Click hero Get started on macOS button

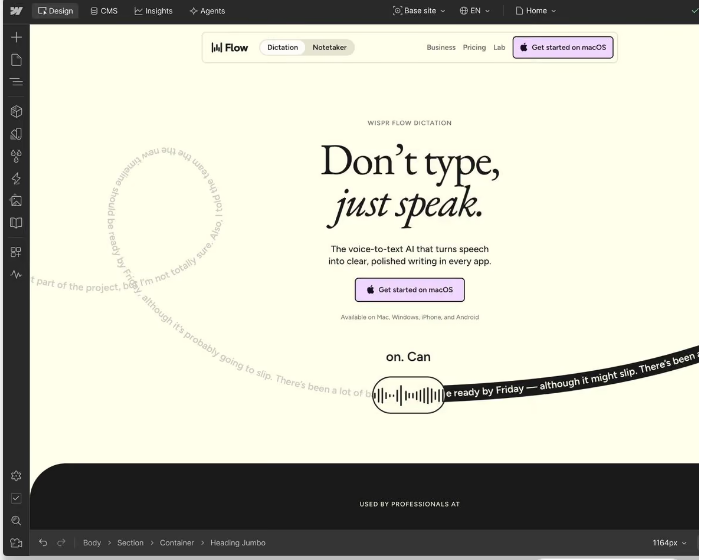pyautogui.click(x=410, y=290)
